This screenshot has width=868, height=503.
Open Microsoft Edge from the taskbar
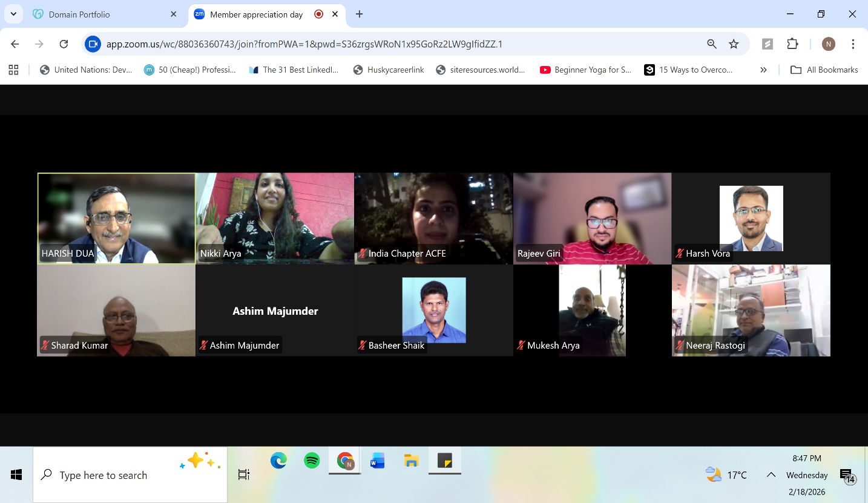click(x=278, y=461)
